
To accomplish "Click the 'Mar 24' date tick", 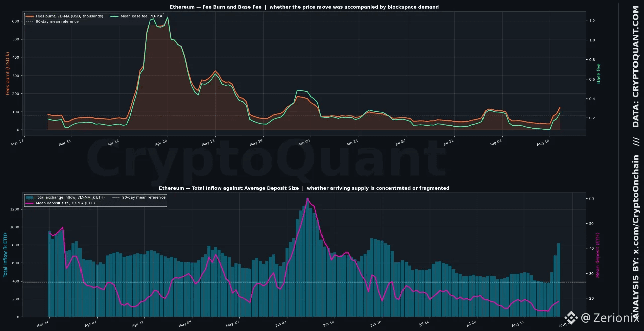I will tap(43, 324).
